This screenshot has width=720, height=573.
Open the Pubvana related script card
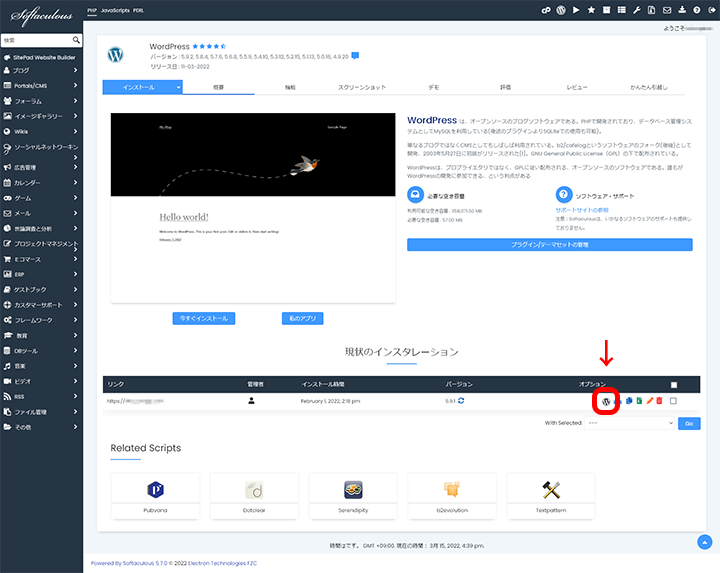pyautogui.click(x=155, y=496)
